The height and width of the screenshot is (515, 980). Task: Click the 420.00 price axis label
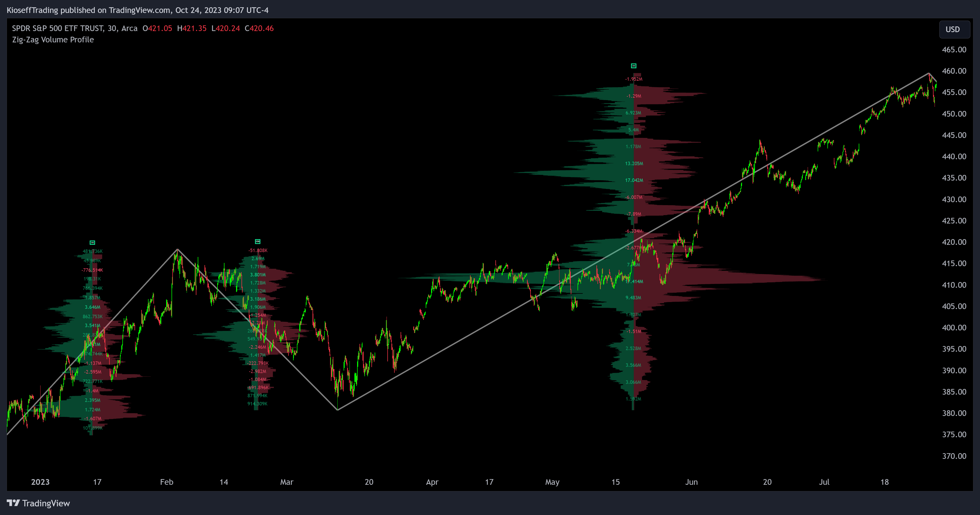tap(954, 242)
